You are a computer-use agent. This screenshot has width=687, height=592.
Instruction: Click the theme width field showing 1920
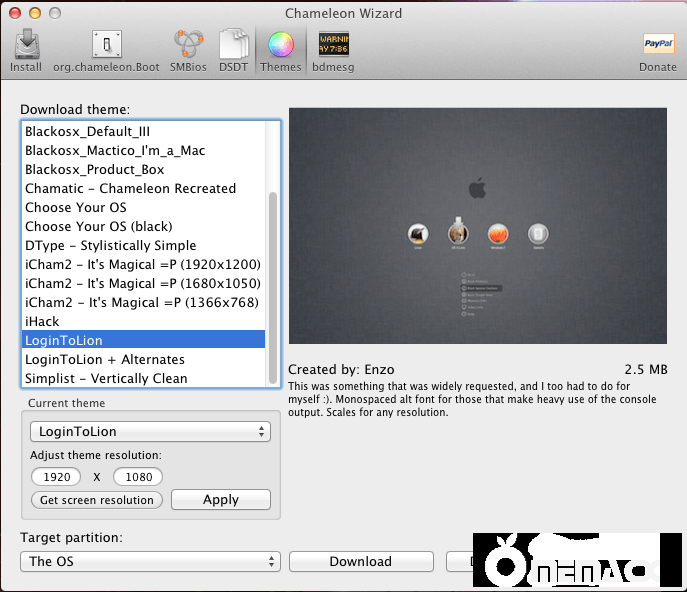click(57, 477)
